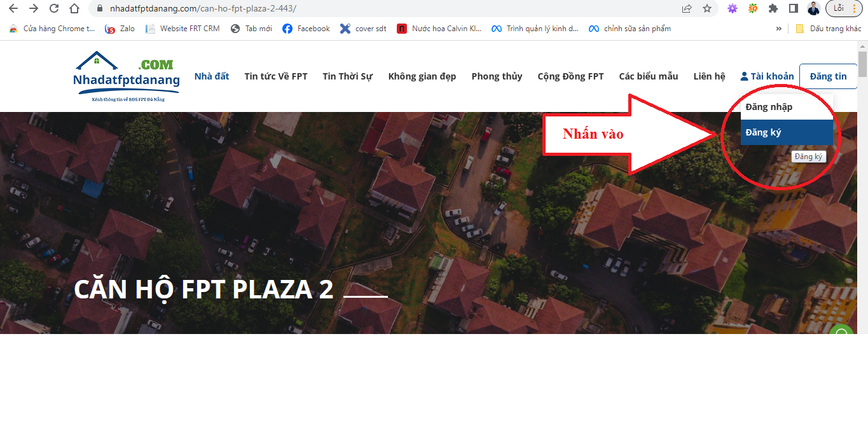The height and width of the screenshot is (439, 868).
Task: Go back with the browser back arrow
Action: click(13, 9)
